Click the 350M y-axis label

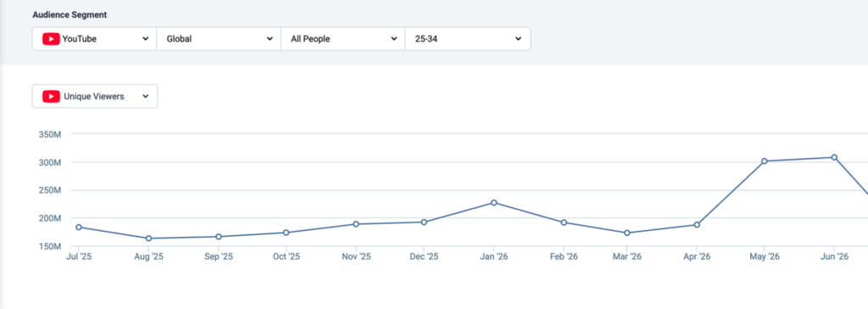pyautogui.click(x=49, y=135)
